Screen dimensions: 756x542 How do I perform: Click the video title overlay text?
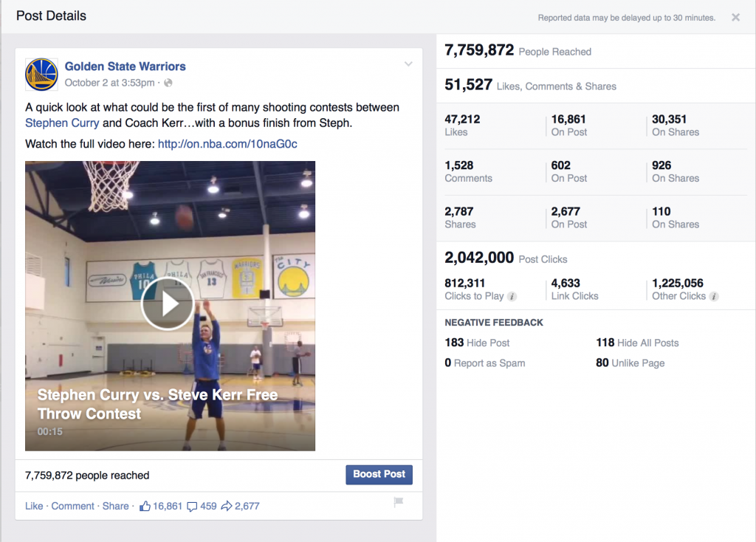tap(158, 404)
